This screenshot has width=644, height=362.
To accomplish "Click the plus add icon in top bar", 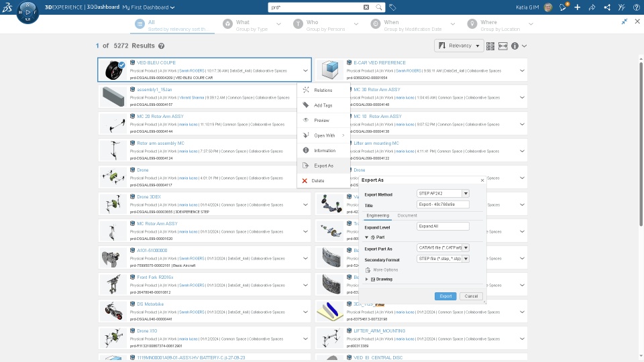I will pos(577,7).
